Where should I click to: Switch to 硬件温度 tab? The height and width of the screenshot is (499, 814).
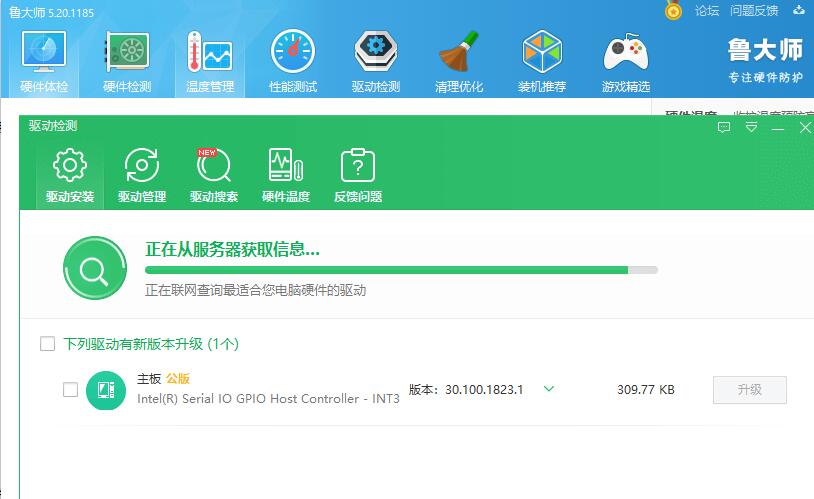point(286,176)
